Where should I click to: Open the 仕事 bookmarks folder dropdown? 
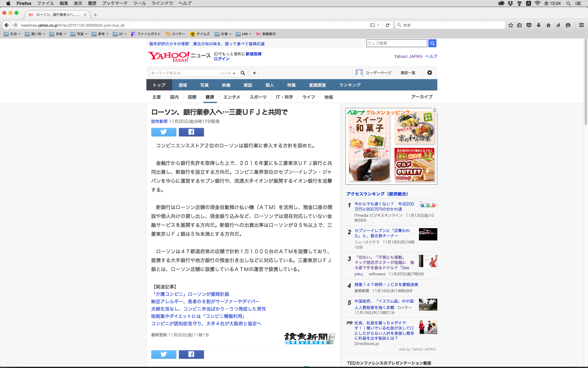pyautogui.click(x=223, y=34)
